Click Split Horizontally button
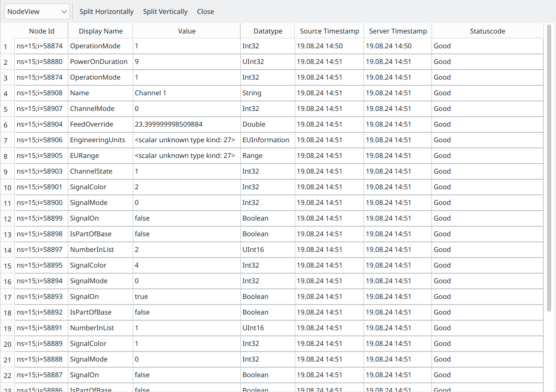 pos(106,12)
